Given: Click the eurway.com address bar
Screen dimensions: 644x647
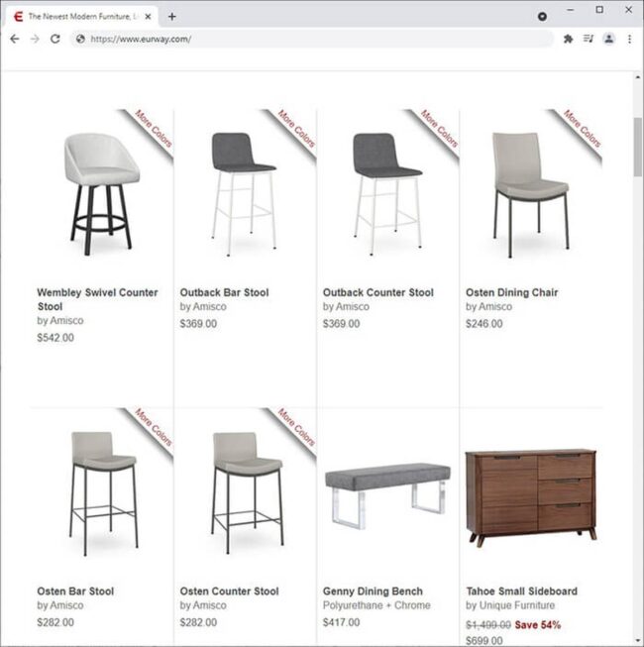Looking at the screenshot, I should point(312,39).
